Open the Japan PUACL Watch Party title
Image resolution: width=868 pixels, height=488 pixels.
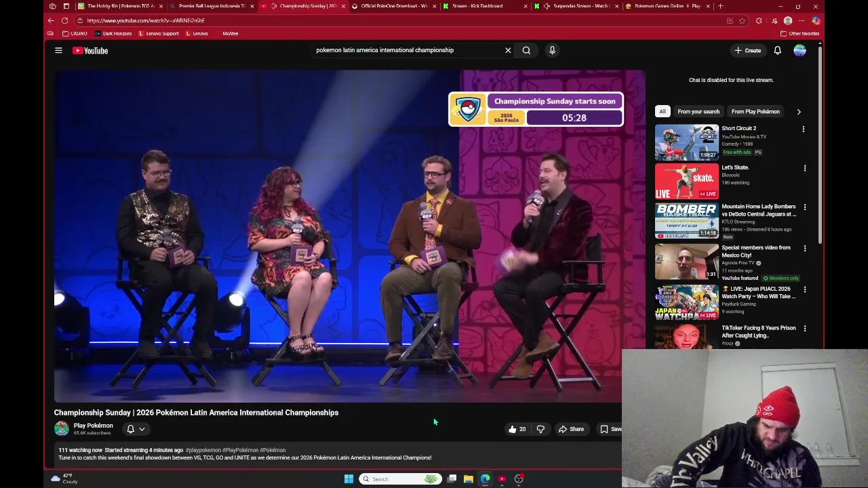(759, 292)
